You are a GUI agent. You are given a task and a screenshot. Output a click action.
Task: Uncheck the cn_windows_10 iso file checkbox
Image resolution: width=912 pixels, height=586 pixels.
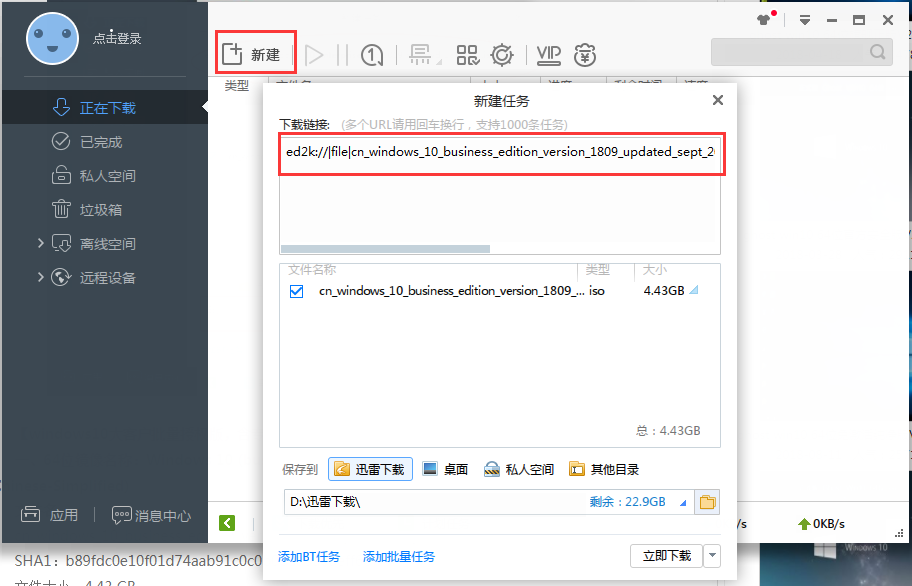296,291
